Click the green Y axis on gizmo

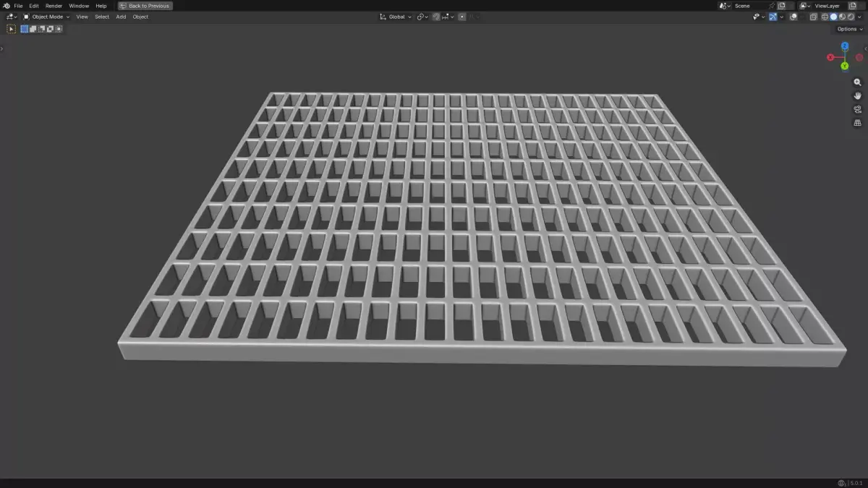(845, 66)
